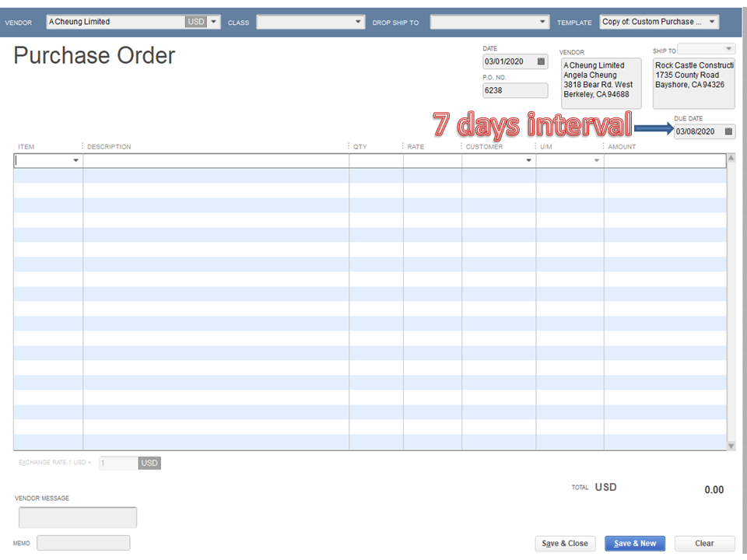
Task: Click the ITEM column header
Action: (26, 147)
